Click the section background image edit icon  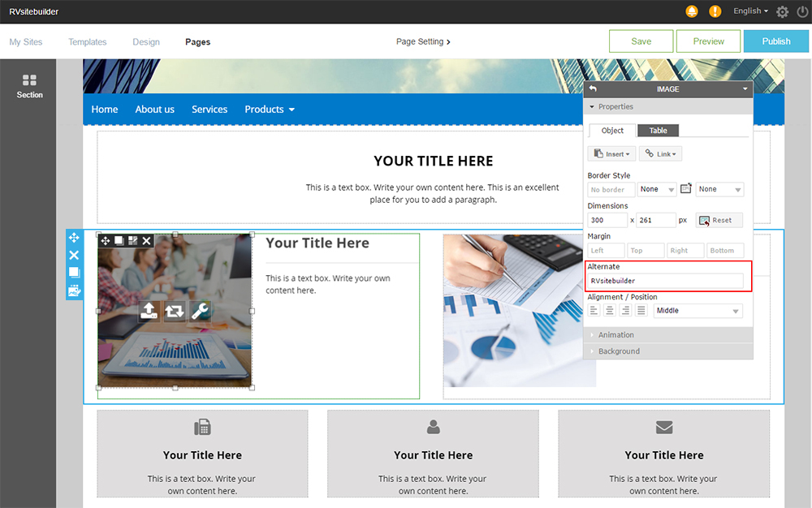coord(74,291)
